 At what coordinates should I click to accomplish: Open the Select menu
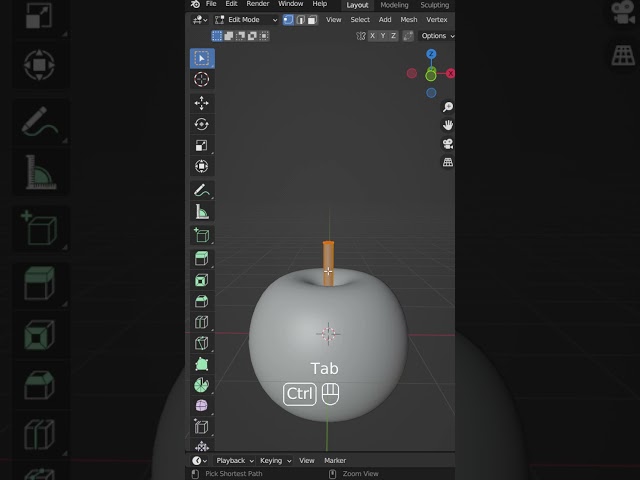tap(360, 20)
